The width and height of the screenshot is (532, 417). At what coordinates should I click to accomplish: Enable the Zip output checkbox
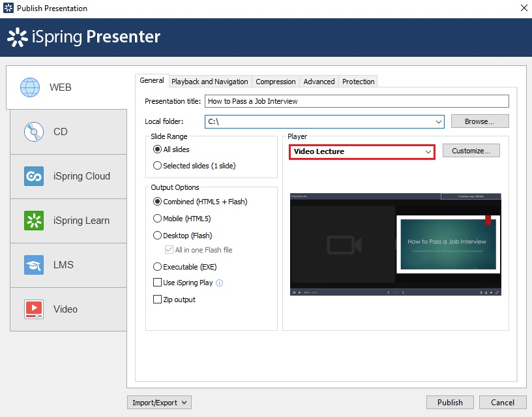tap(157, 299)
